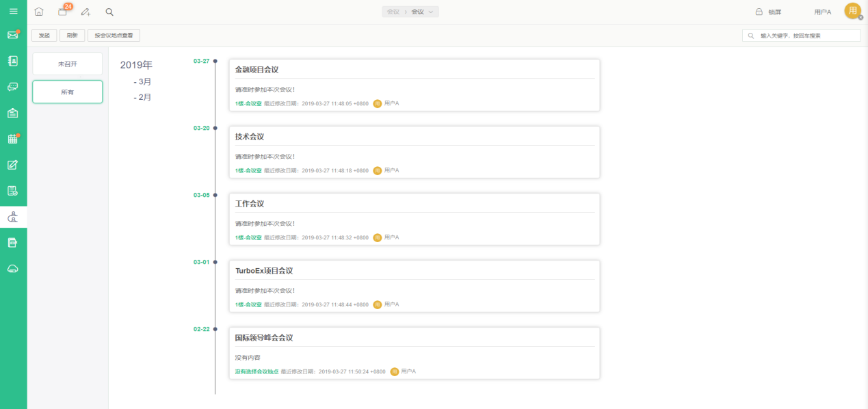The image size is (868, 409).
Task: Click the home icon in top bar
Action: [39, 12]
